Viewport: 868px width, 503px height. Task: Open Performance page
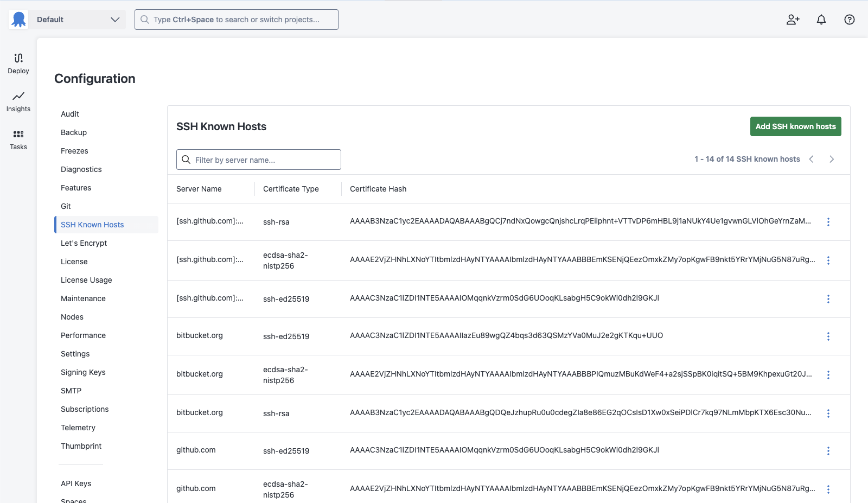coord(83,335)
